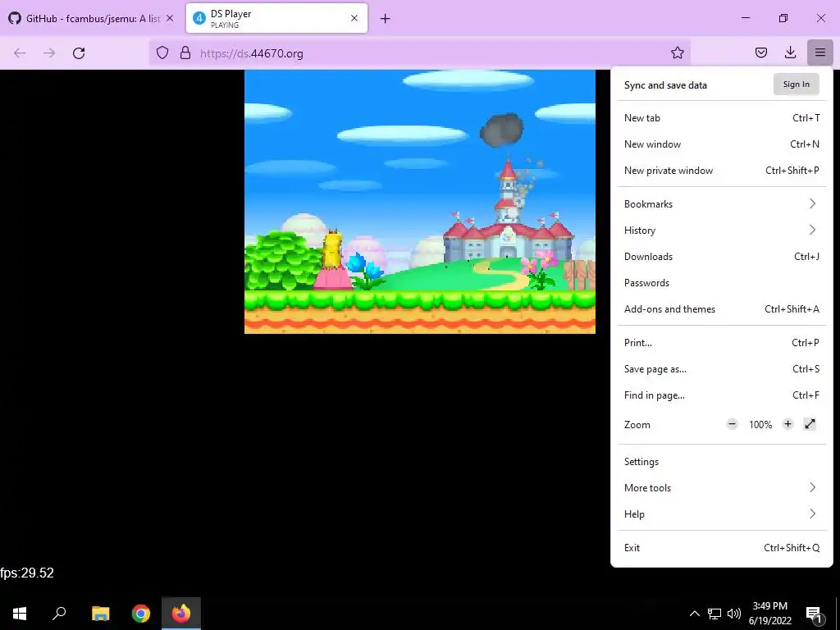Open a new tab with plus button
Image resolution: width=840 pixels, height=630 pixels.
tap(386, 19)
